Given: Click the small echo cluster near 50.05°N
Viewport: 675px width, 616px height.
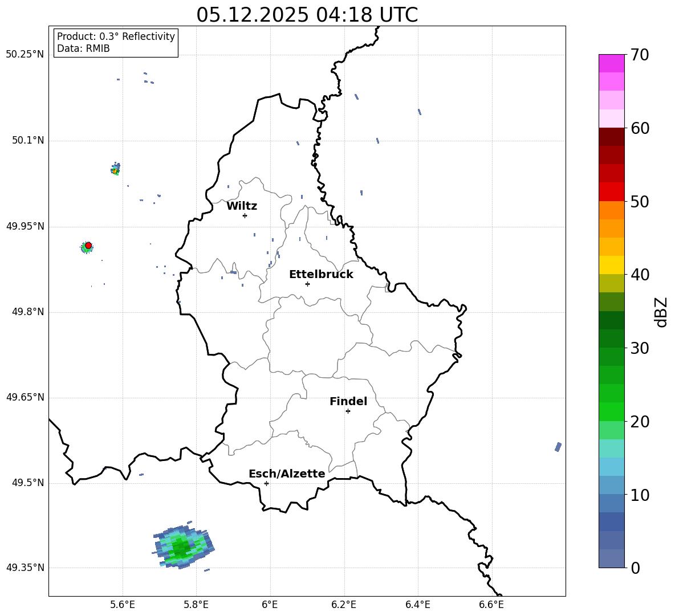Looking at the screenshot, I should pos(115,169).
